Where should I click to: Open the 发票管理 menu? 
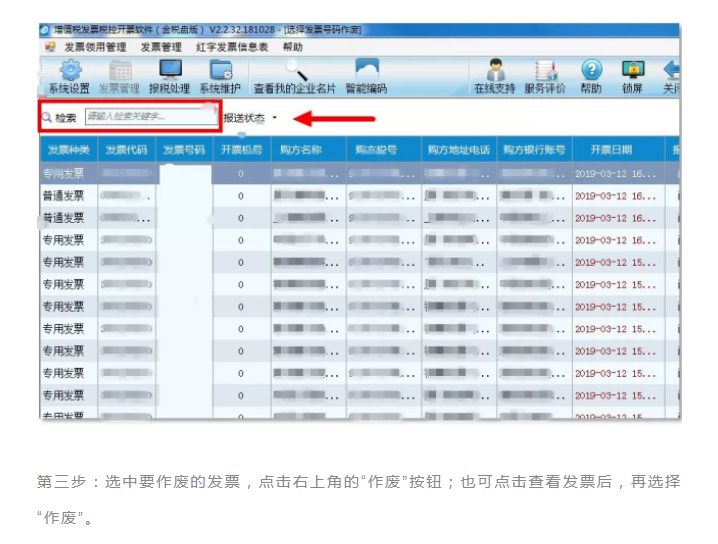(x=161, y=47)
